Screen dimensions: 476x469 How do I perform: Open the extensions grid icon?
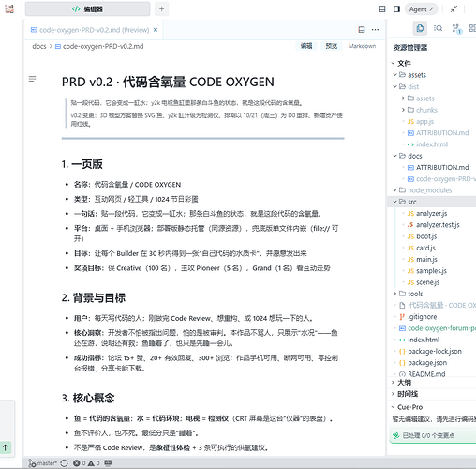(472, 28)
